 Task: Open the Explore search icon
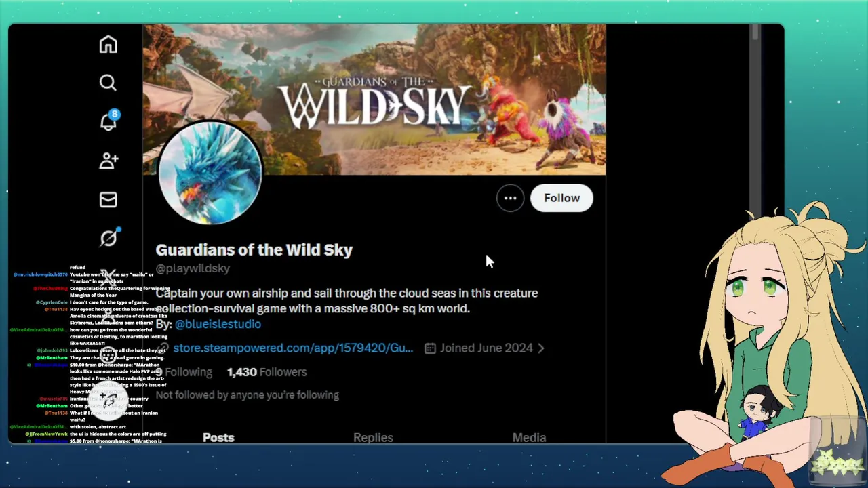point(108,83)
